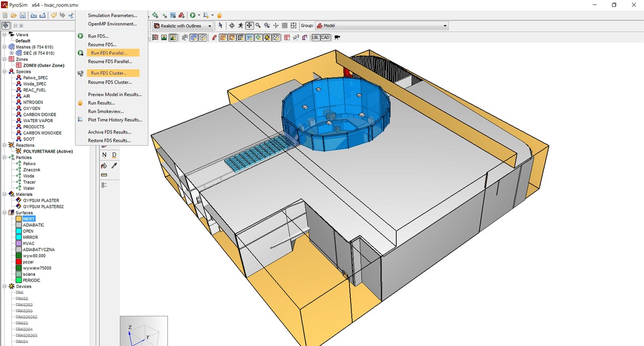Select the TRK0202 device row
Screen dimensions: 644x346
click(24, 305)
